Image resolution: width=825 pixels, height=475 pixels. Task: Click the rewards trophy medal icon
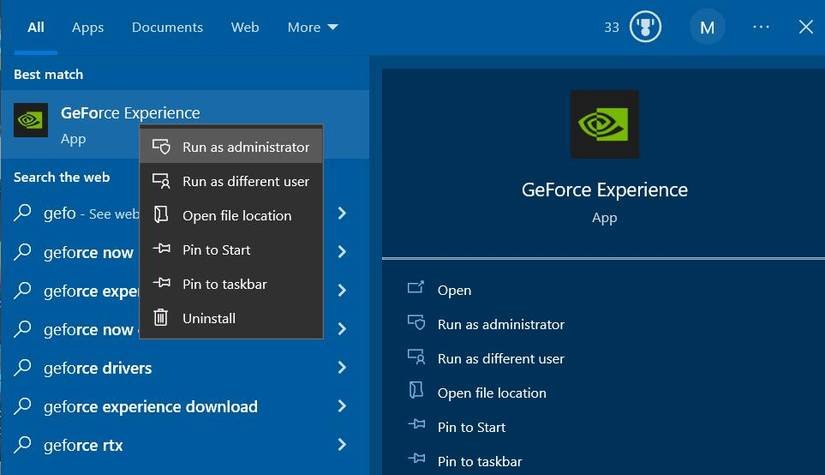click(x=645, y=27)
